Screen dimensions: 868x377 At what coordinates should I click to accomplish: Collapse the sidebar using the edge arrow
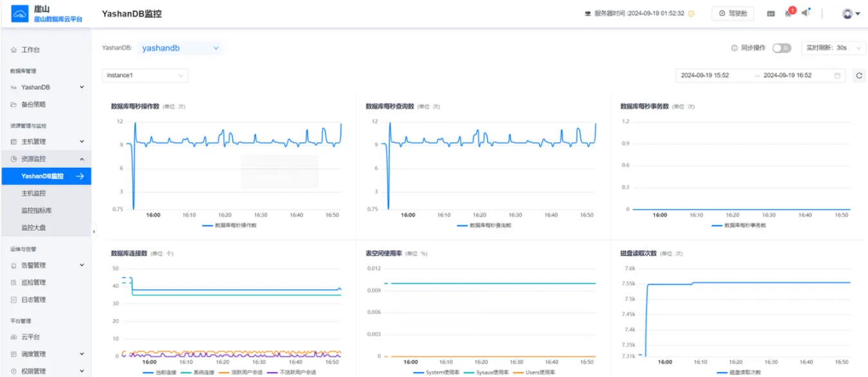[94, 231]
